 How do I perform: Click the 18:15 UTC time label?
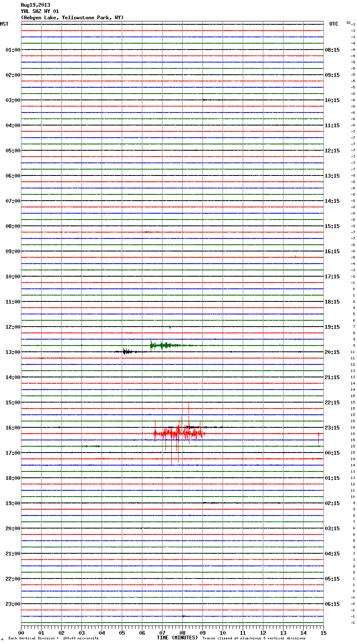coord(332,302)
